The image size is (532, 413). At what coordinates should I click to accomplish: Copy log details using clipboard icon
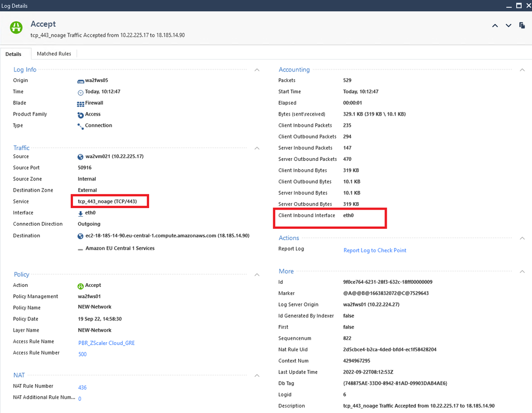pos(522,25)
